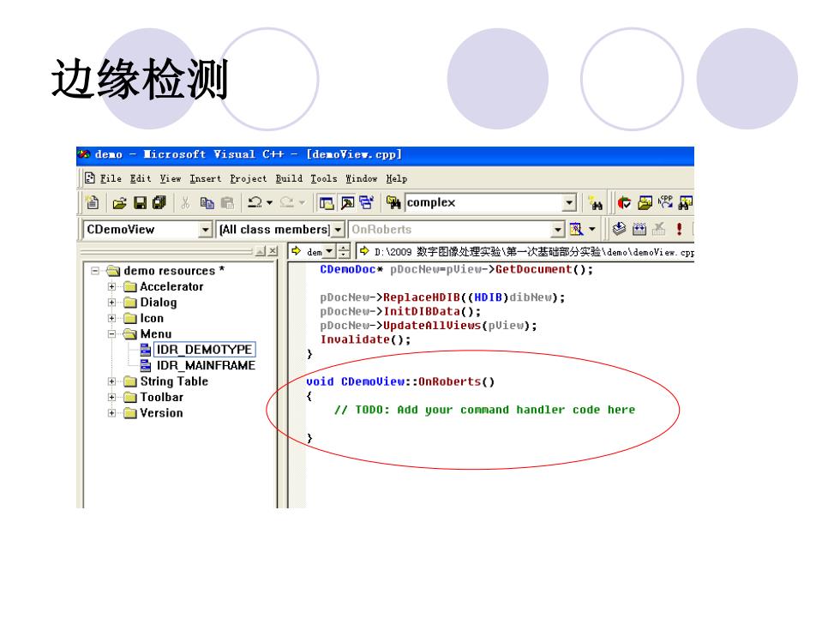840x630 pixels.
Task: Open the Undo history dropdown arrow
Action: [x=269, y=202]
